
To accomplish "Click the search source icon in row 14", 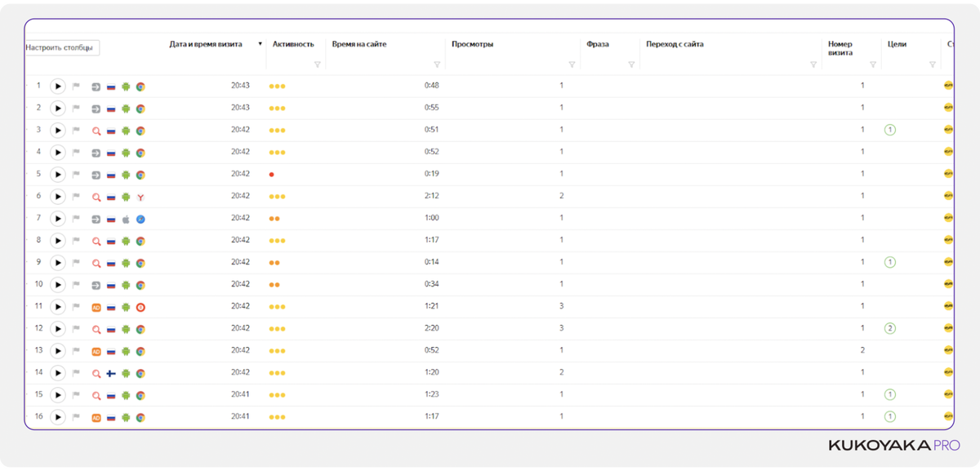I will pyautogui.click(x=96, y=372).
